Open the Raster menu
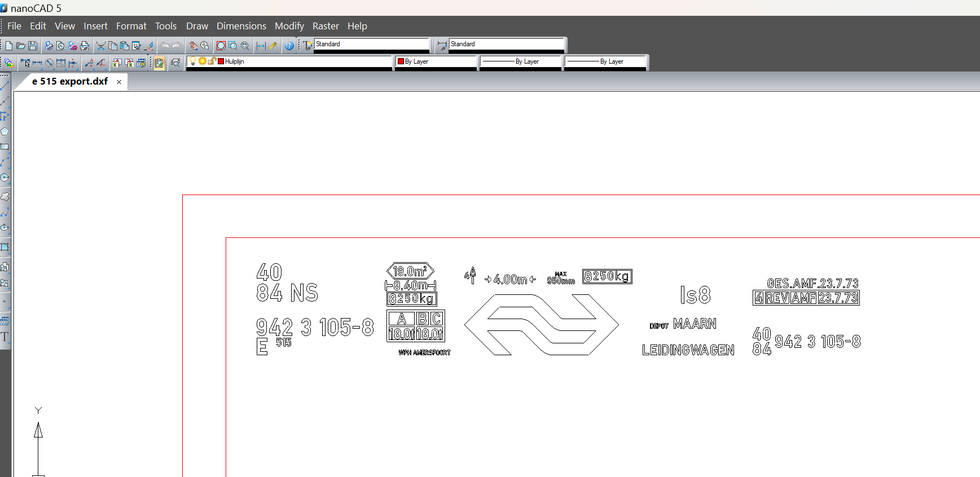The height and width of the screenshot is (477, 980). click(x=326, y=26)
